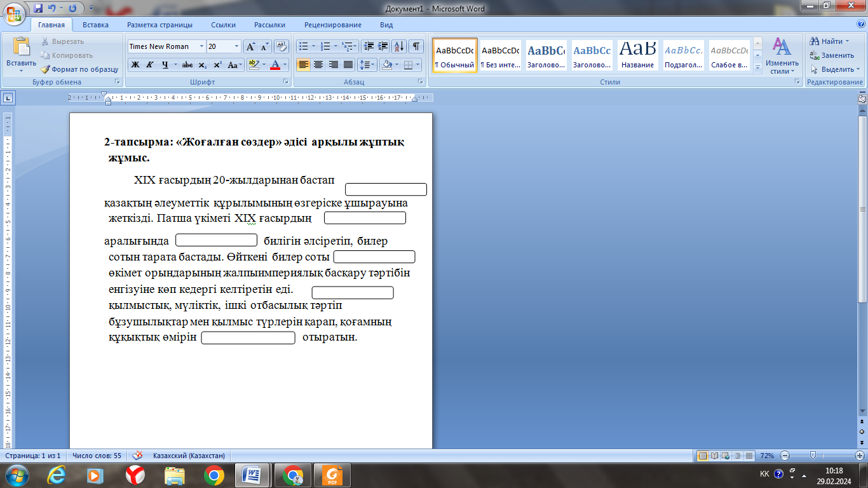Screen dimensions: 868x488
Task: Center-align the paragraph
Action: (318, 65)
